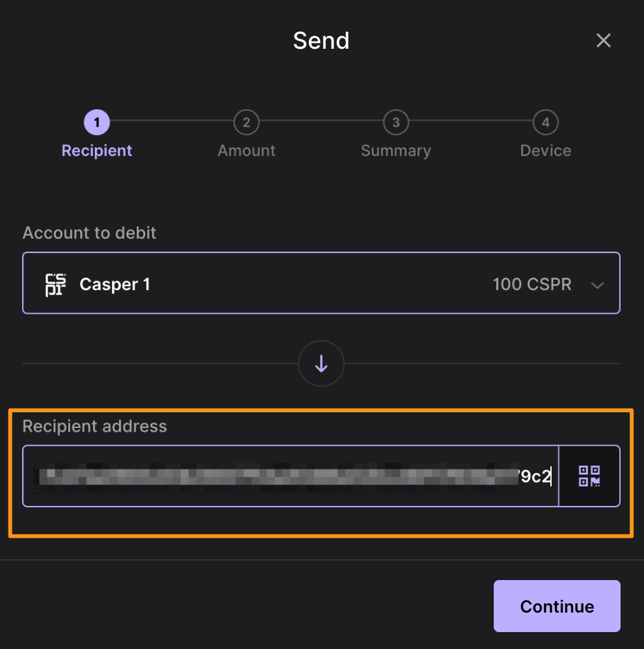Image resolution: width=644 pixels, height=649 pixels.
Task: Open the QR code scanner
Action: pyautogui.click(x=589, y=476)
